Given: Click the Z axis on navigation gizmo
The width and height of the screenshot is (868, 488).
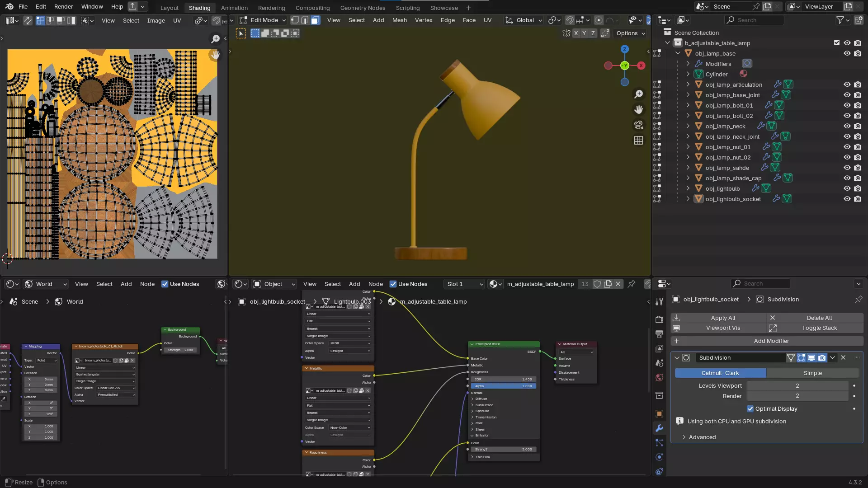Looking at the screenshot, I should click(x=624, y=49).
